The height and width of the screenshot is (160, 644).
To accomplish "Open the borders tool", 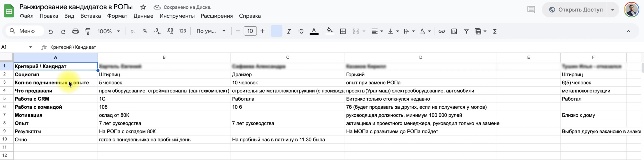I will (343, 31).
